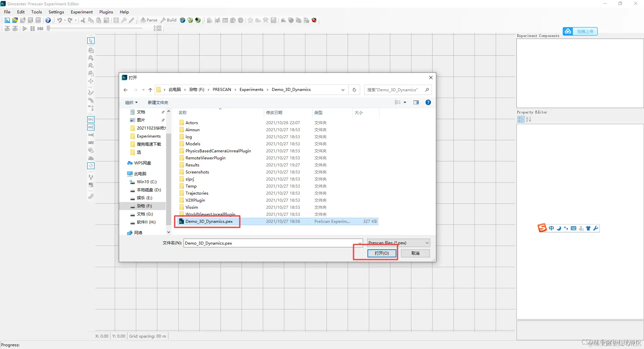Toggle the highlighted hatch-lines side tool
Image resolution: width=644 pixels, height=349 pixels.
(91, 166)
